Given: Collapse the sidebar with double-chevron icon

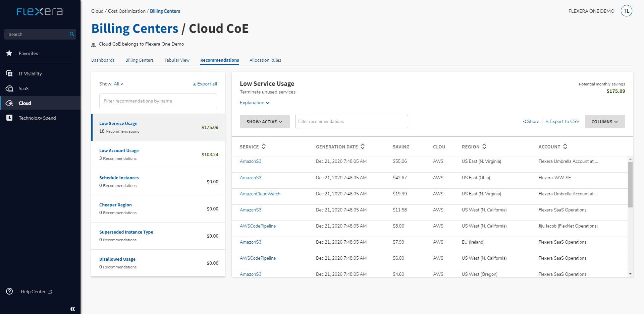Looking at the screenshot, I should point(72,309).
